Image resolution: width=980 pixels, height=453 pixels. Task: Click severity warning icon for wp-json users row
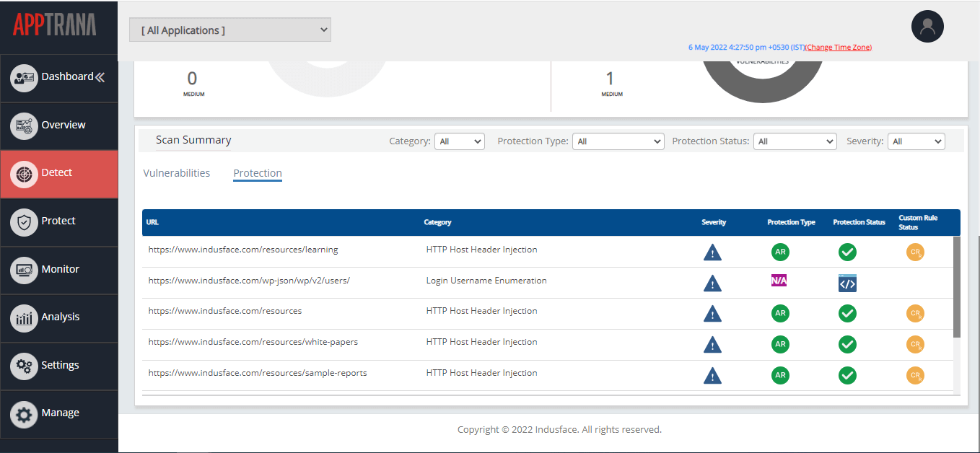tap(712, 283)
